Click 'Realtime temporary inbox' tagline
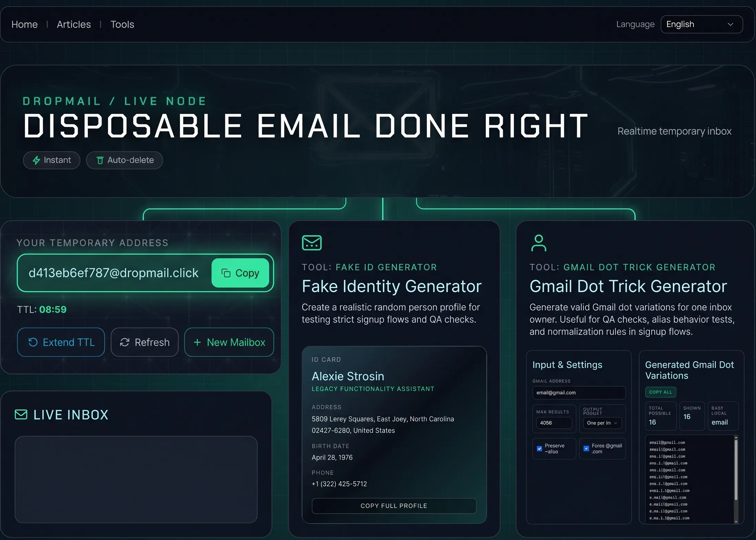 point(674,131)
